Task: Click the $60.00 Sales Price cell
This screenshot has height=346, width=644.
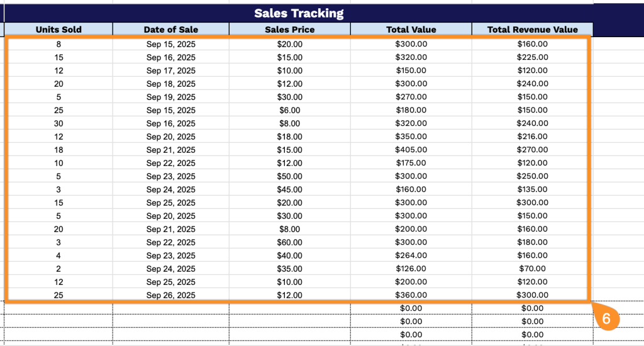Action: [x=289, y=242]
